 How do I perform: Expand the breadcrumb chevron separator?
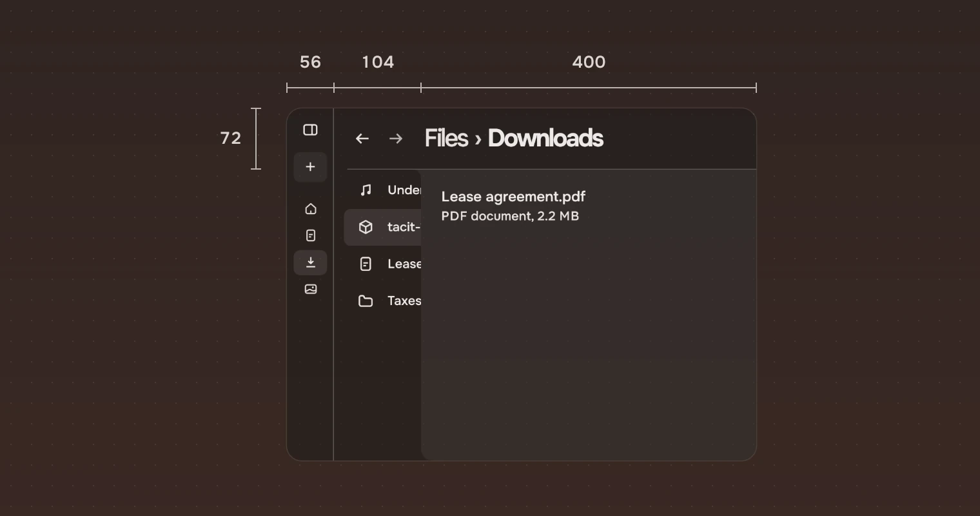(478, 139)
